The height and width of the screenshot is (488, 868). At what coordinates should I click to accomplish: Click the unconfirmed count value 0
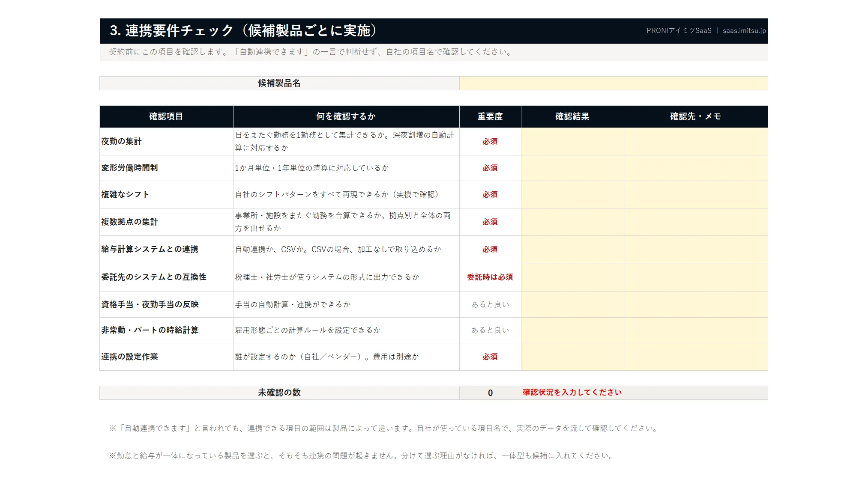coord(490,393)
